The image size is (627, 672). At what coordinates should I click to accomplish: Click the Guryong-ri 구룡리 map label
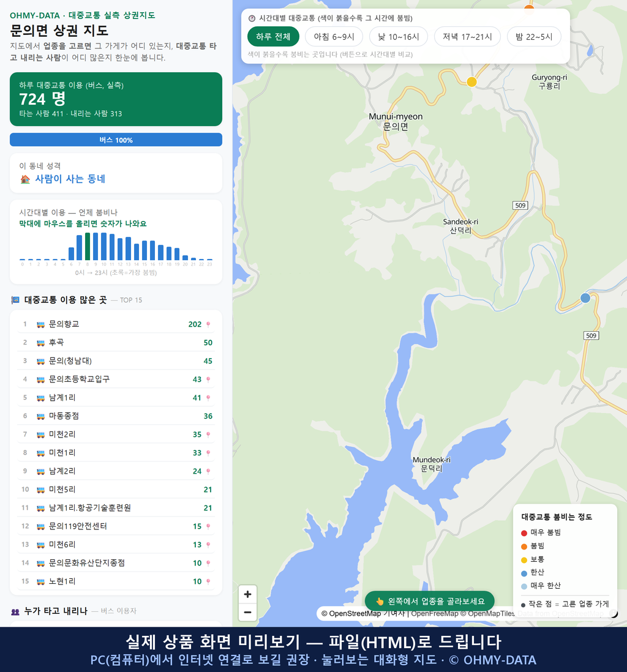click(549, 81)
